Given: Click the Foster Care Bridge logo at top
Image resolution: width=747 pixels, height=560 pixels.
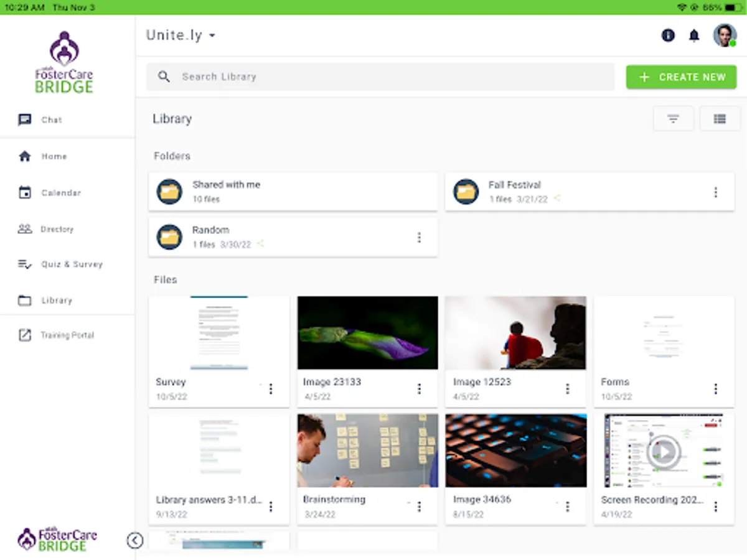Looking at the screenshot, I should [63, 62].
